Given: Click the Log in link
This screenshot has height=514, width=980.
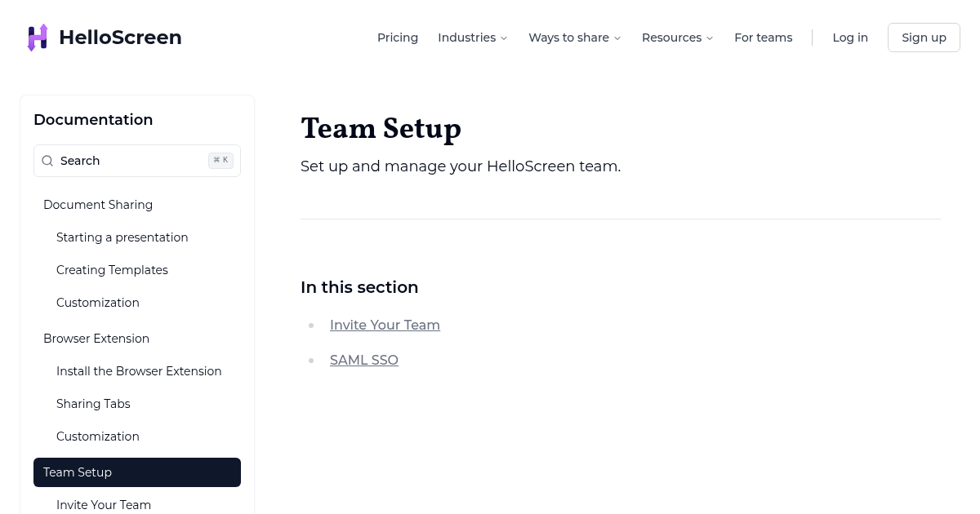Looking at the screenshot, I should point(850,38).
